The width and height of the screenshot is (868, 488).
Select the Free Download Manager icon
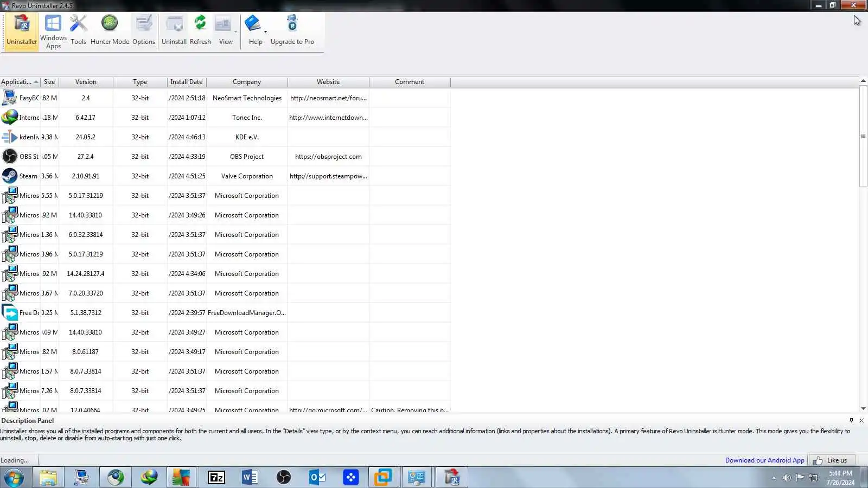[9, 313]
